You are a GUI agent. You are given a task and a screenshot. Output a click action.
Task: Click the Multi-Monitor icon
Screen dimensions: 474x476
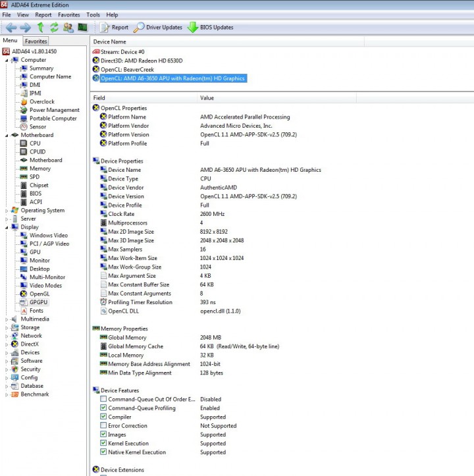click(x=24, y=277)
